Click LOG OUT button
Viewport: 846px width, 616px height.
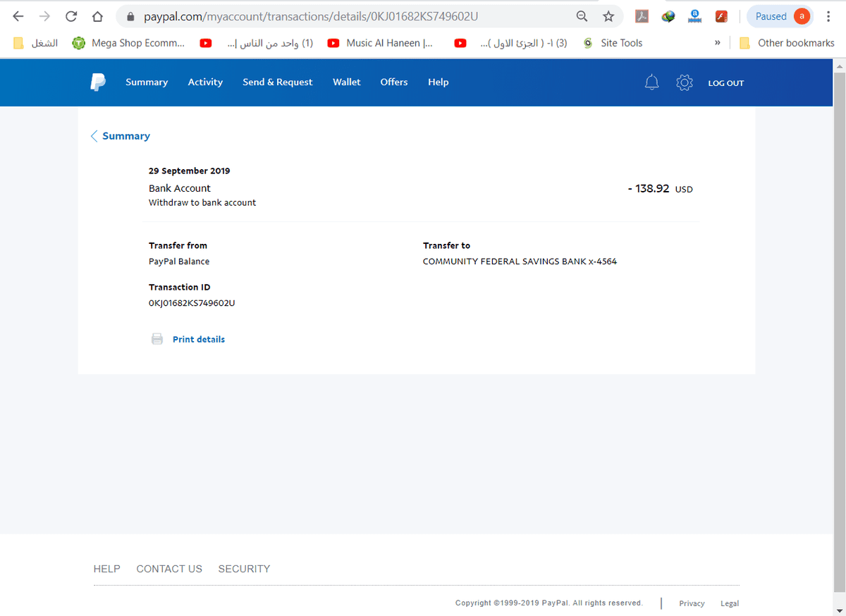(725, 83)
